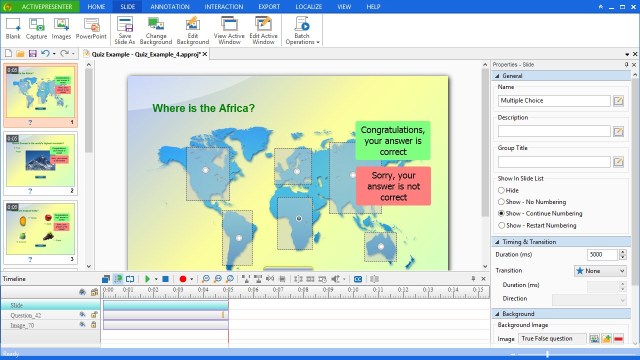
Task: Toggle visibility of Question_42 track
Action: coord(82,315)
